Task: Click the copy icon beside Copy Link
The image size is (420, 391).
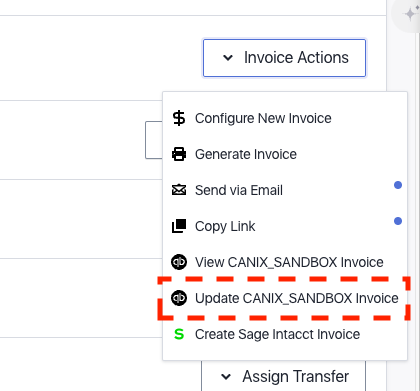Action: tap(179, 226)
